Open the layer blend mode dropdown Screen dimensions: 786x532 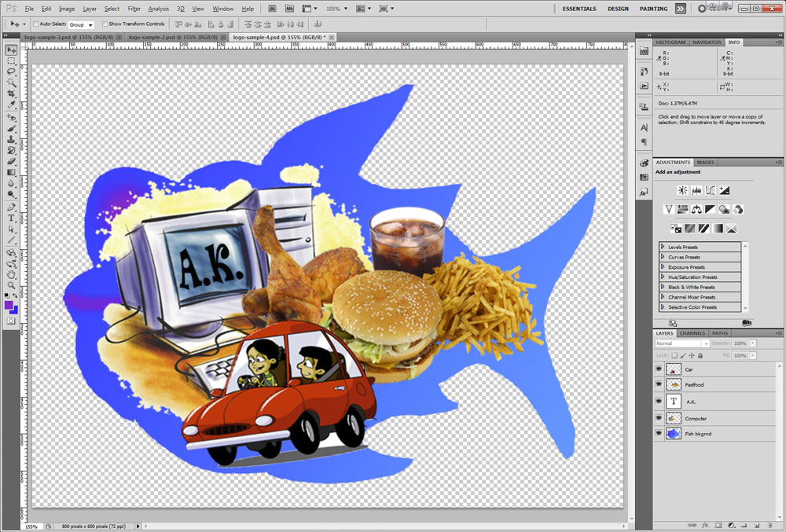[x=681, y=343]
